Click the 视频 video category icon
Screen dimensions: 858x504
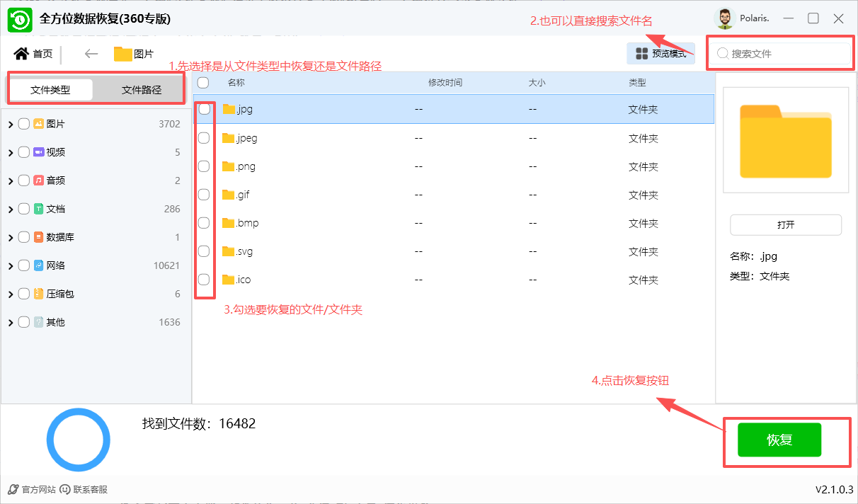pos(39,151)
